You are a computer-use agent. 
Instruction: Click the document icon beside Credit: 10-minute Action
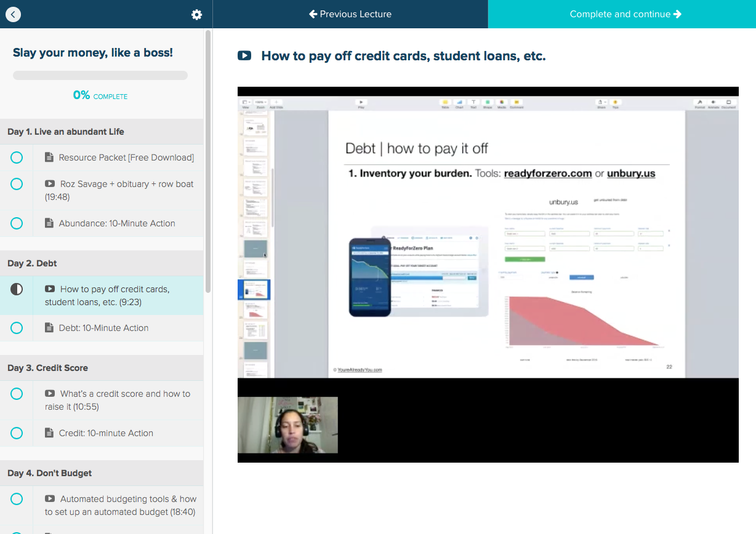click(49, 433)
